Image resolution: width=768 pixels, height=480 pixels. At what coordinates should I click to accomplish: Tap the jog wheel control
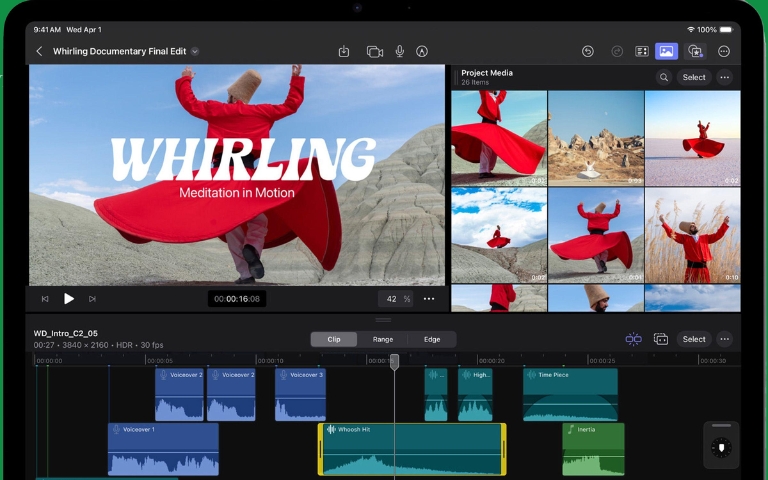coord(721,447)
